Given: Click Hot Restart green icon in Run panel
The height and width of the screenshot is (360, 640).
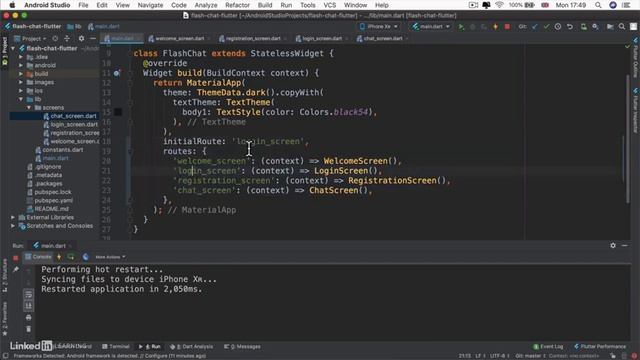Looking at the screenshot, I should point(71,257).
